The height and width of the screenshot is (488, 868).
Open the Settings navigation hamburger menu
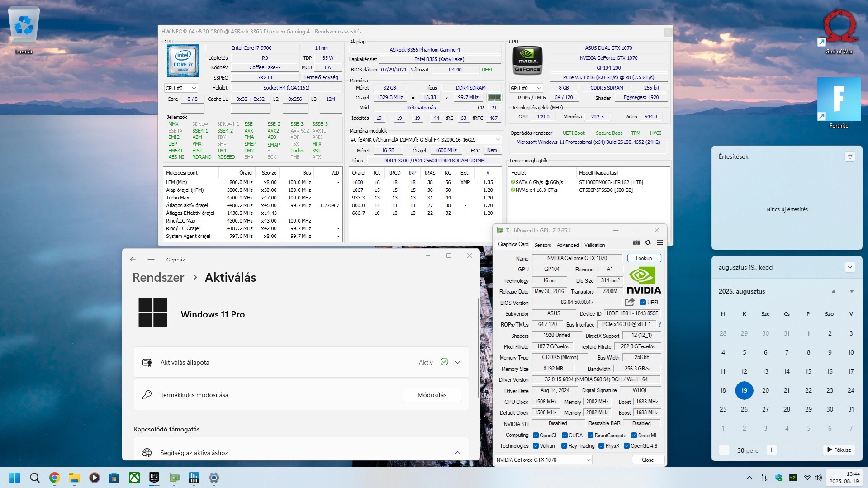point(151,259)
